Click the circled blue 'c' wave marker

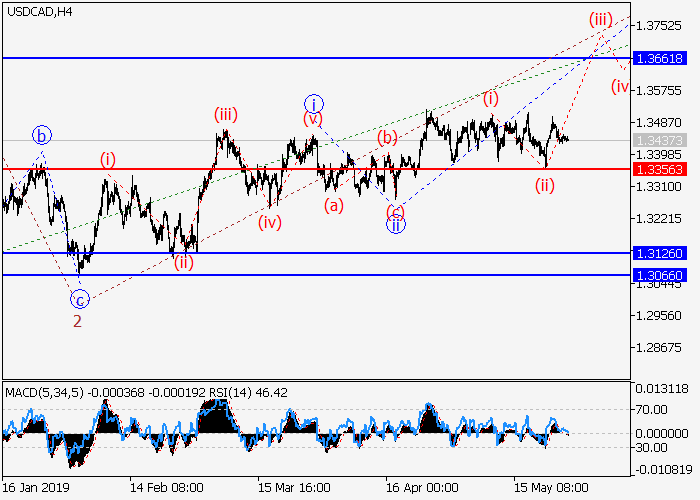click(x=80, y=298)
